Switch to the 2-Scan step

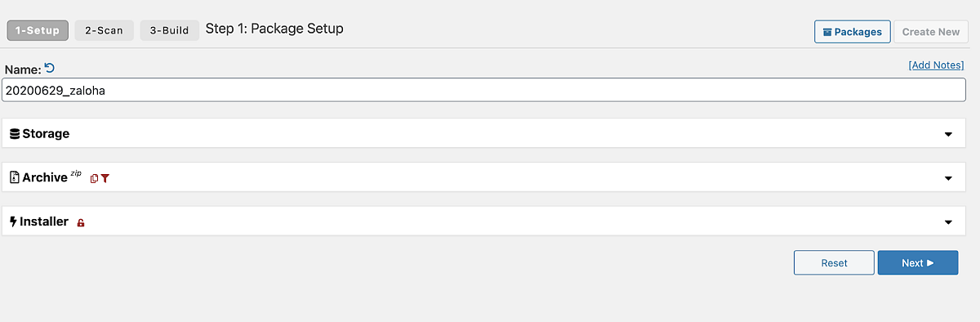104,30
